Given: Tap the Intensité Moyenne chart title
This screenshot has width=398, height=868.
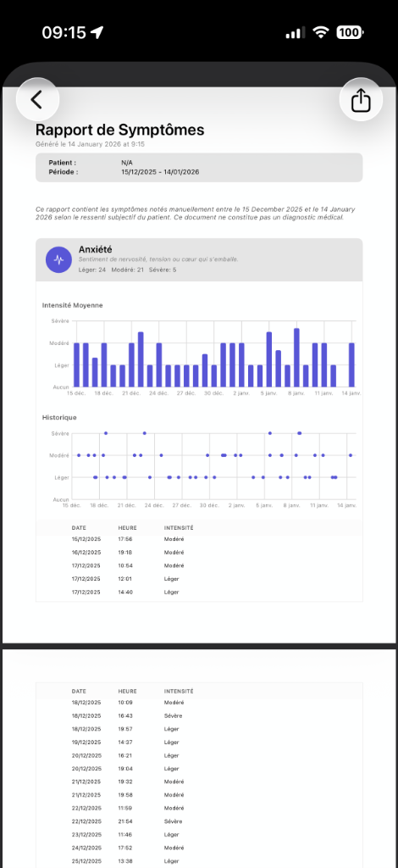Looking at the screenshot, I should click(x=73, y=305).
